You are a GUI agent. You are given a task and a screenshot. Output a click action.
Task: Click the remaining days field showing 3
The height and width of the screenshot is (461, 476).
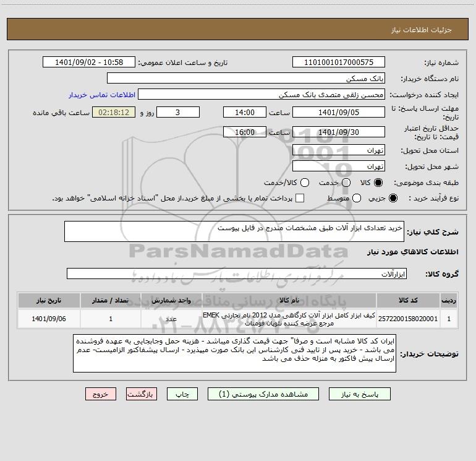click(x=178, y=112)
